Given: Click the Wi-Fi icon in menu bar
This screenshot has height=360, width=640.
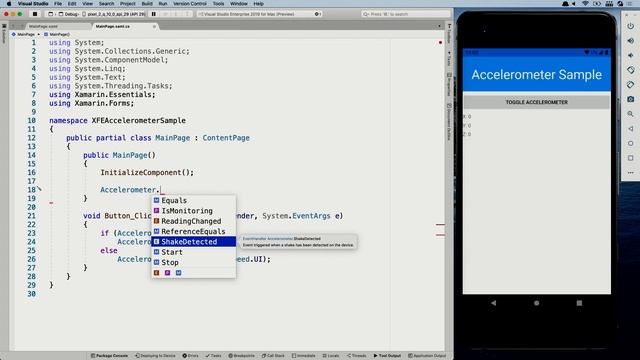Looking at the screenshot, I should 585,4.
